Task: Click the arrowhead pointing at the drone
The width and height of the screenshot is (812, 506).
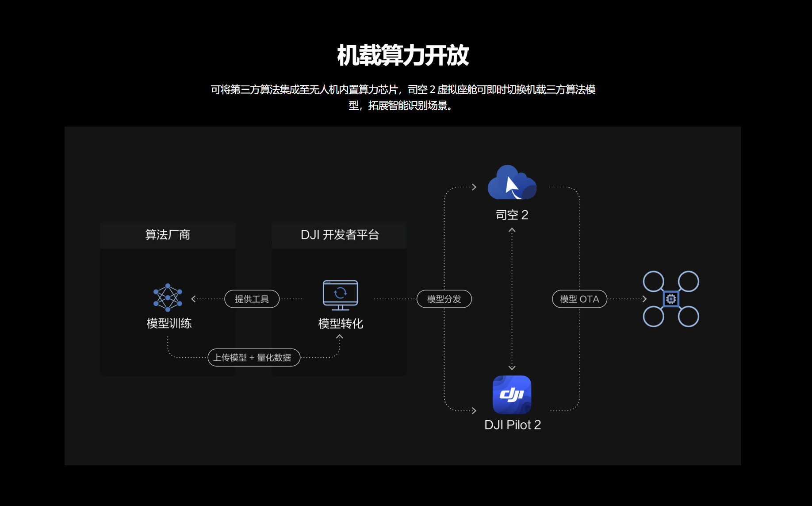Action: pos(645,299)
